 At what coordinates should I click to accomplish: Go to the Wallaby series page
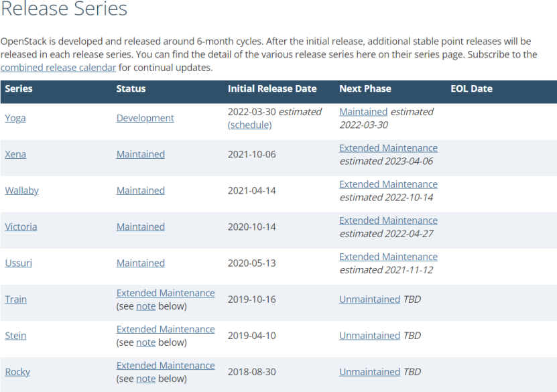(x=21, y=190)
